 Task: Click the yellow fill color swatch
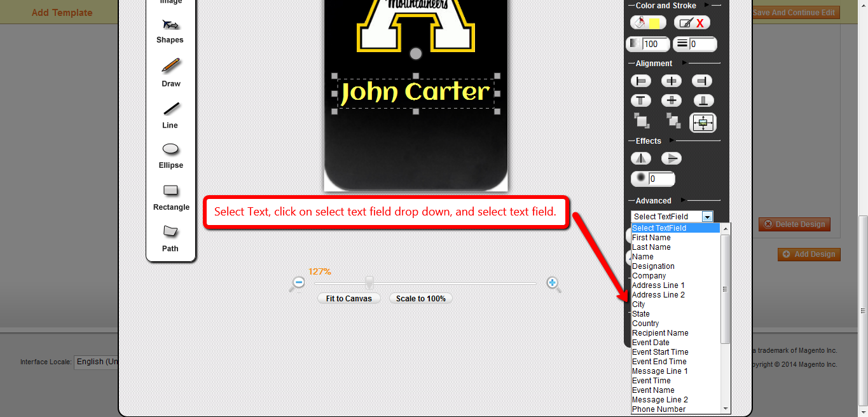coord(654,23)
